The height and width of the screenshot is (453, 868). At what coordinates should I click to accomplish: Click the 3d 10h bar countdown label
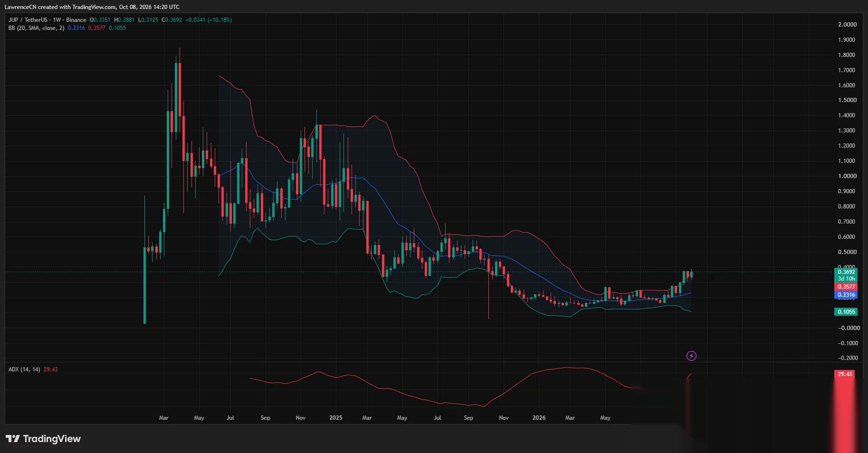tap(846, 279)
